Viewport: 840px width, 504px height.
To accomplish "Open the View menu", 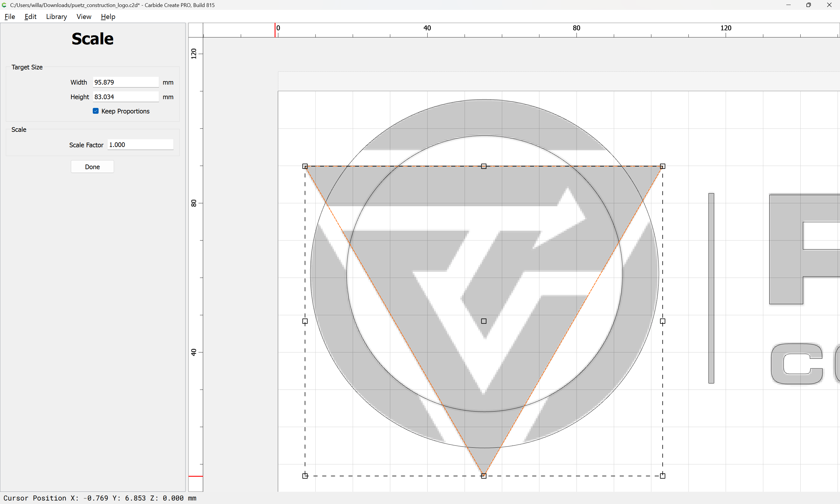I will (84, 17).
